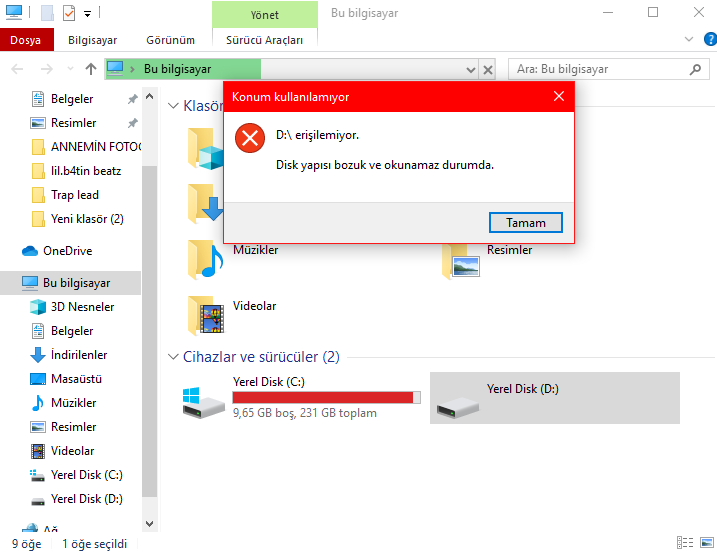Viewport: 717px width, 552px height.
Task: Switch to large icons view
Action: (x=707, y=543)
